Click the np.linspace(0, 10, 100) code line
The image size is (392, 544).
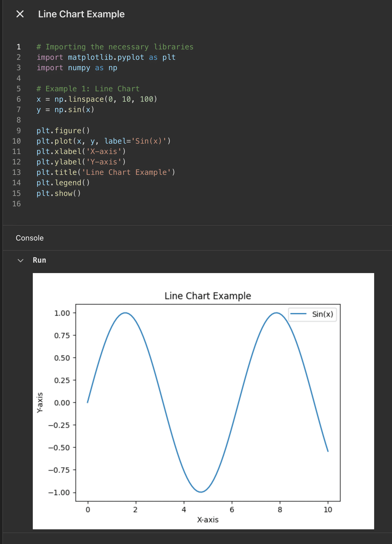[x=97, y=99]
